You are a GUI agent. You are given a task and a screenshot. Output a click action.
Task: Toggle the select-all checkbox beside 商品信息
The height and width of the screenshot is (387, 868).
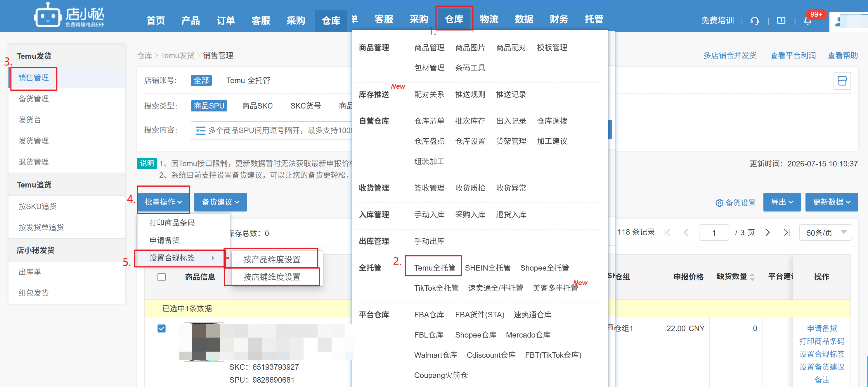(x=161, y=277)
